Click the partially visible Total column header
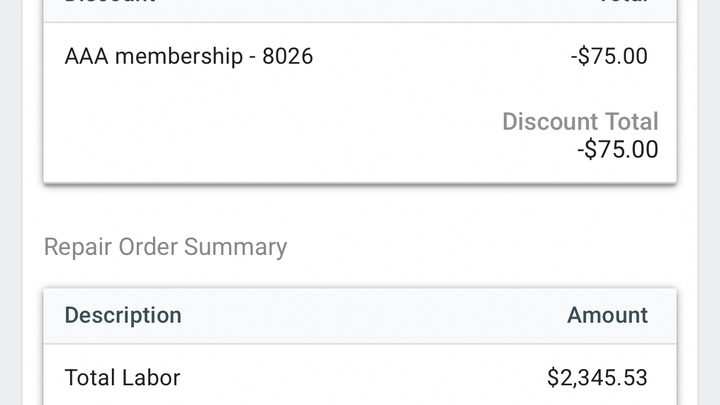The width and height of the screenshot is (720, 405). (x=624, y=2)
